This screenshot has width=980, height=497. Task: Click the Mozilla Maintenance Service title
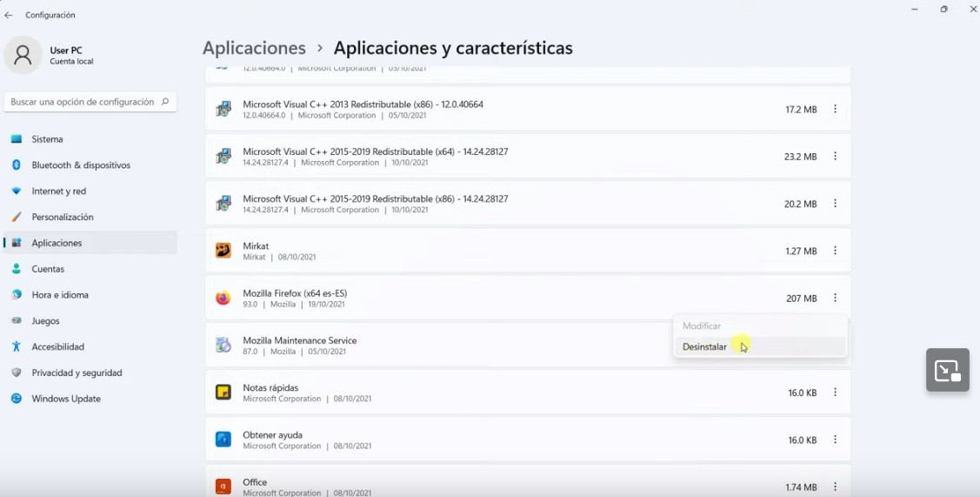pyautogui.click(x=300, y=340)
